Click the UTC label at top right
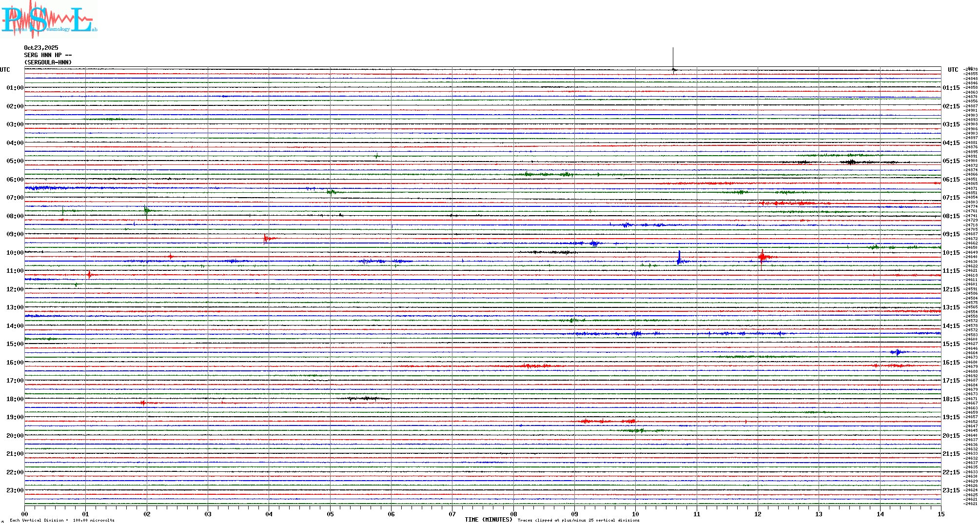Viewport: 980px width, 527px height. 953,70
